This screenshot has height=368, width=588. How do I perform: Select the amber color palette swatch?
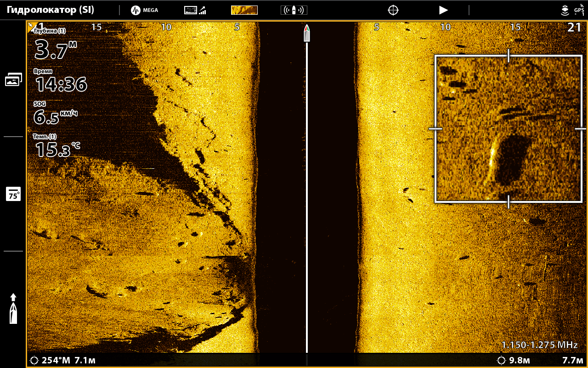point(244,10)
